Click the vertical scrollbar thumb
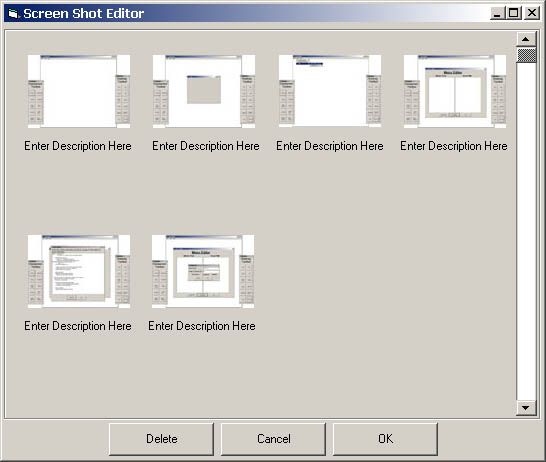546x462 pixels. (526, 55)
